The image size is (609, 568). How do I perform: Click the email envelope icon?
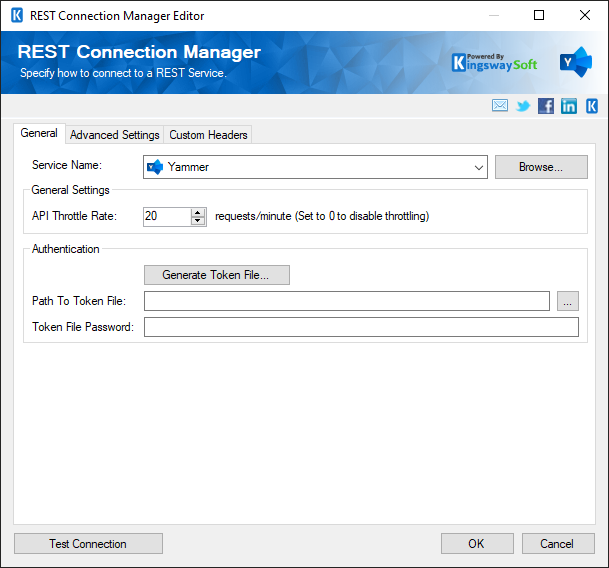[x=499, y=105]
